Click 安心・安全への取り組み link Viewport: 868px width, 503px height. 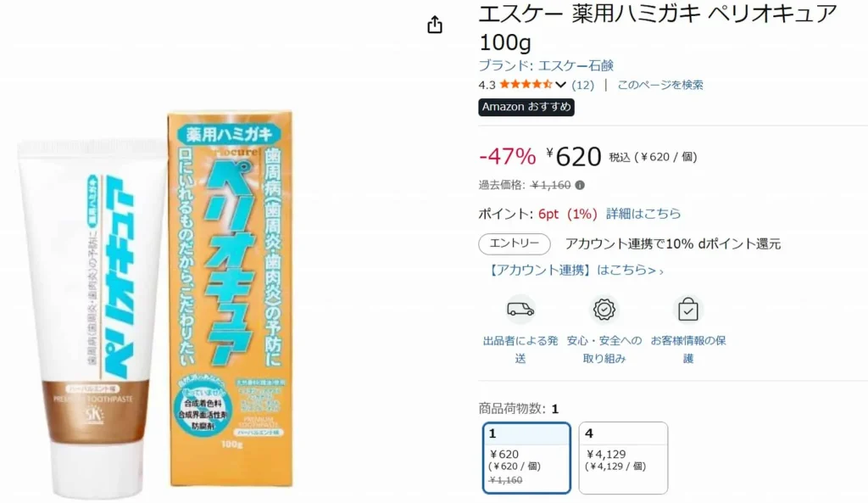[604, 349]
